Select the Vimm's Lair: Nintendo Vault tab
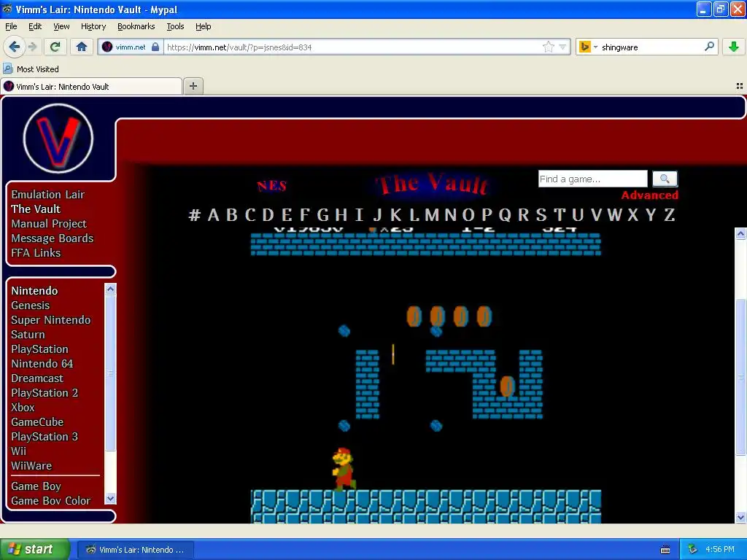747x560 pixels. pyautogui.click(x=91, y=86)
